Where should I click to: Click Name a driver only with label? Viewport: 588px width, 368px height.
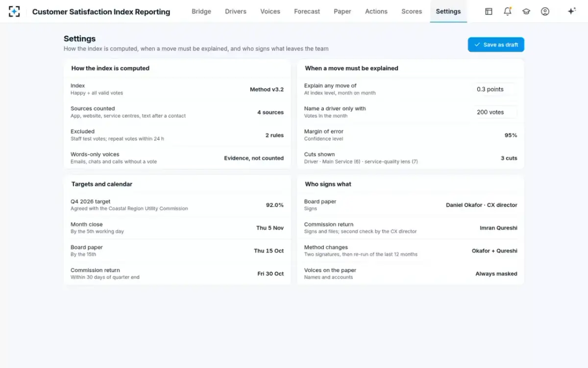[335, 108]
